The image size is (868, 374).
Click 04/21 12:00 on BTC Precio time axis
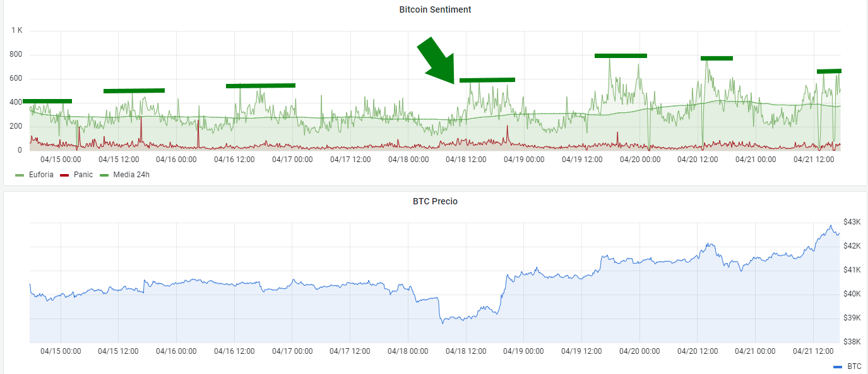pos(814,351)
